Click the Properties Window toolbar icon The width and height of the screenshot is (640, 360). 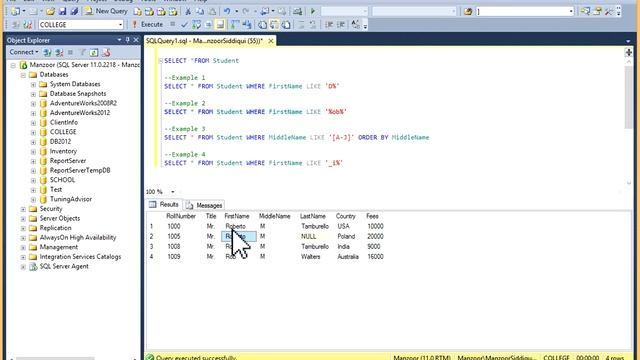[x=597, y=11]
